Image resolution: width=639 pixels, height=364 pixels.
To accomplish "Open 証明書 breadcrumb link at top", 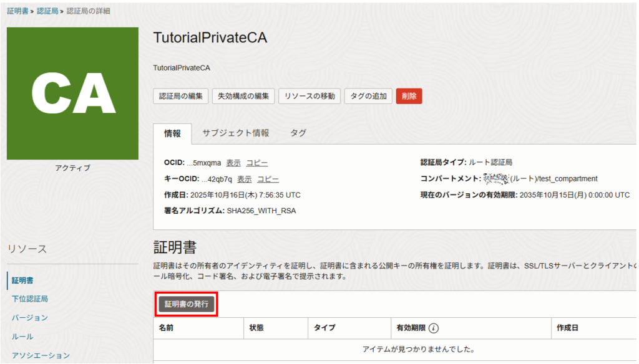I will tap(17, 11).
